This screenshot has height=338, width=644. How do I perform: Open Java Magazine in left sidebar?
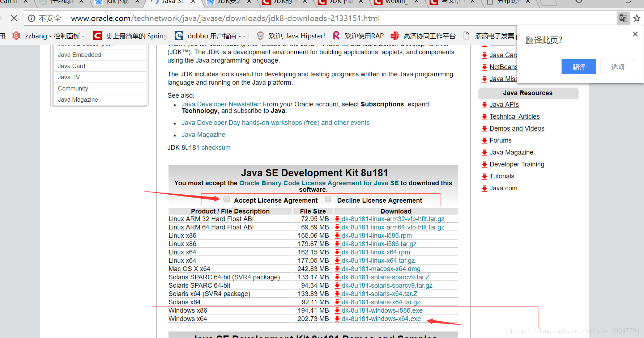pos(78,100)
